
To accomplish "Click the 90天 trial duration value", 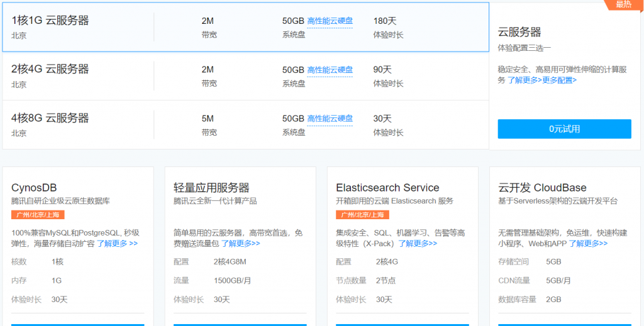I will (382, 70).
